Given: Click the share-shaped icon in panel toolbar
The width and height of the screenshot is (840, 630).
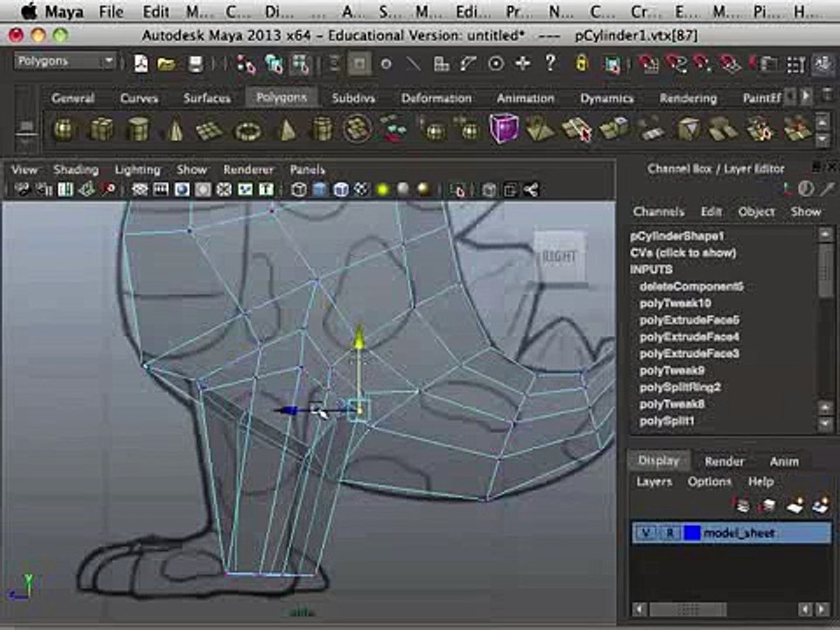Looking at the screenshot, I should [x=531, y=189].
